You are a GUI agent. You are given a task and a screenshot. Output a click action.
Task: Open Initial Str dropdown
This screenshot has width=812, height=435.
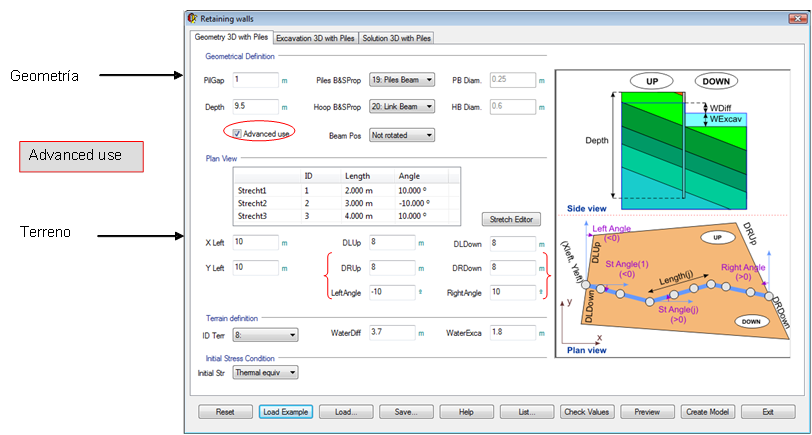pyautogui.click(x=265, y=372)
